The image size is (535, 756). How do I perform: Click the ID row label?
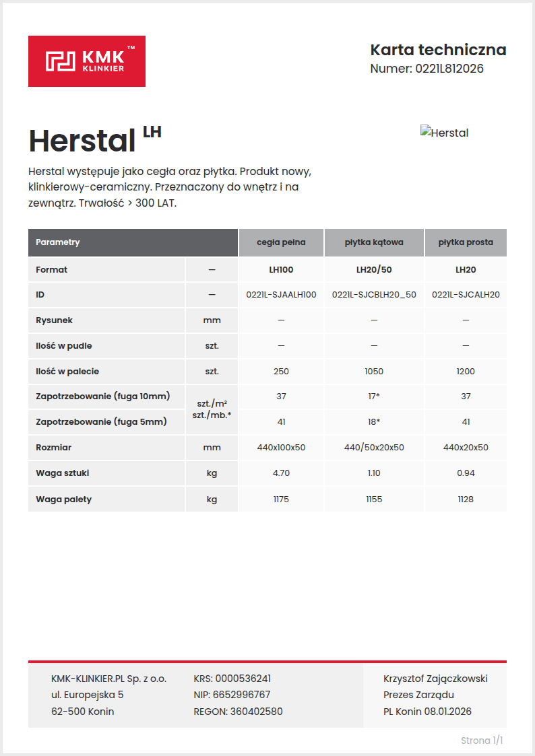(40, 295)
